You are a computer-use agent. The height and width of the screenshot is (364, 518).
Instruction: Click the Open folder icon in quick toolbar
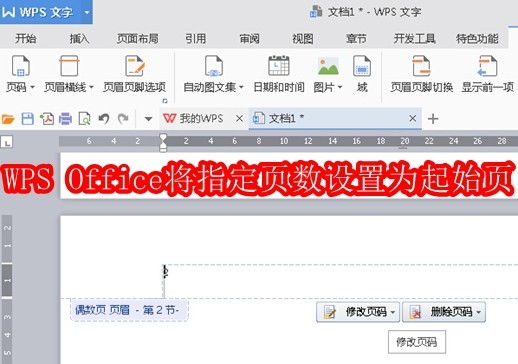(8, 119)
